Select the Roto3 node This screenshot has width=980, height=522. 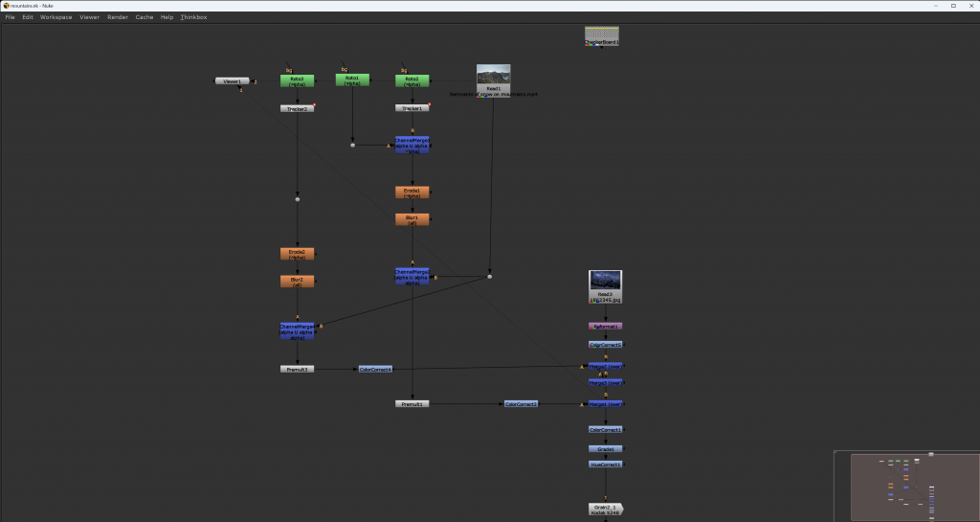coord(297,81)
